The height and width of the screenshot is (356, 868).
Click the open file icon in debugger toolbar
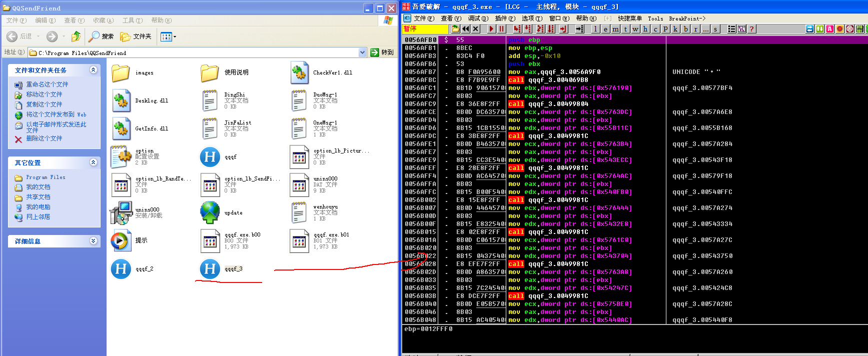455,29
